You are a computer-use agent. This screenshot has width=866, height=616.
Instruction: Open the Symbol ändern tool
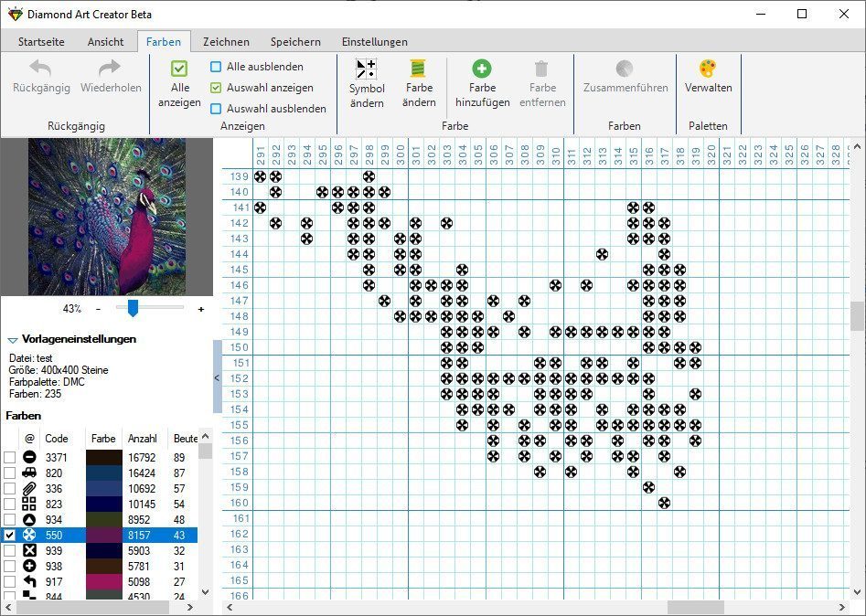point(367,69)
